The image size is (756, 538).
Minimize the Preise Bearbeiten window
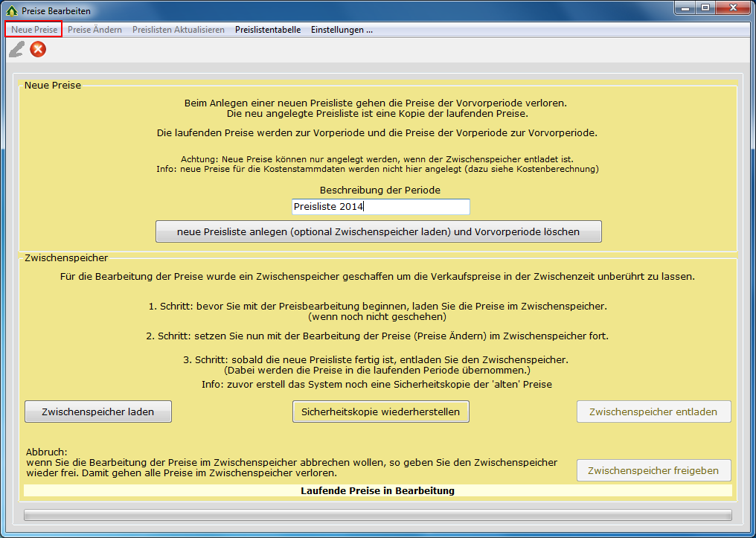point(685,8)
